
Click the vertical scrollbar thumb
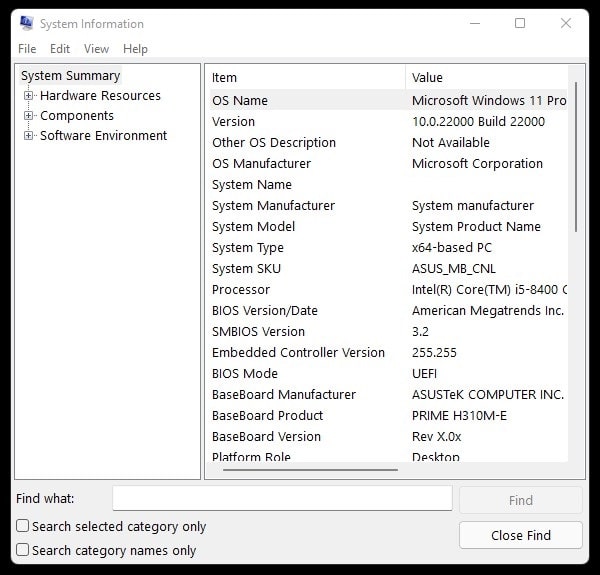pyautogui.click(x=576, y=157)
